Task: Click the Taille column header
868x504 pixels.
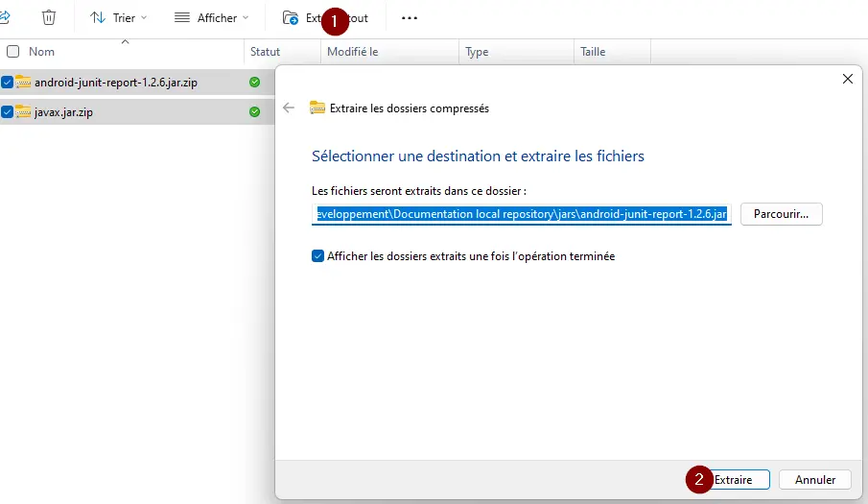Action: [x=593, y=52]
